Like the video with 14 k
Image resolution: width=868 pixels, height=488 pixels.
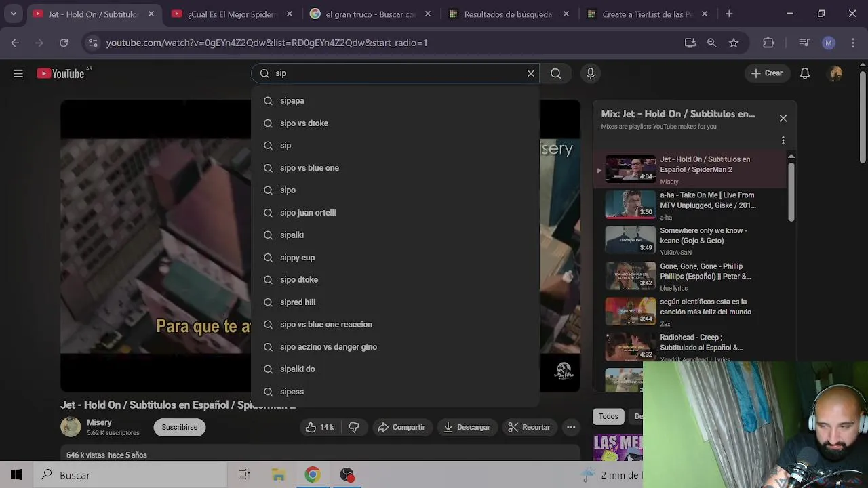point(319,427)
